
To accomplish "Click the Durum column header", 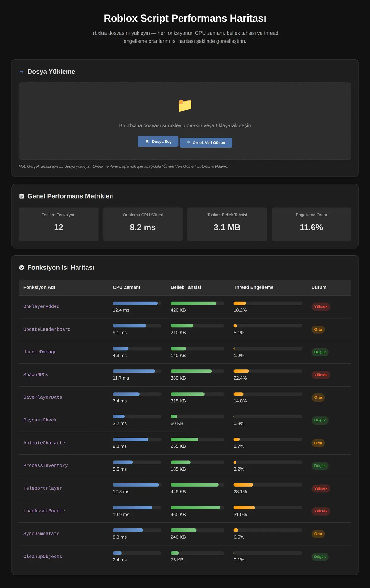I will (319, 287).
